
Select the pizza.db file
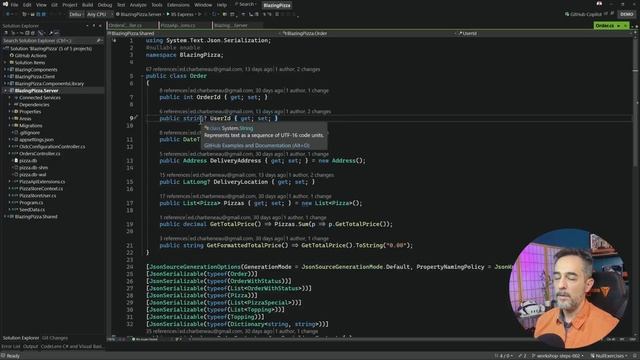[28, 160]
